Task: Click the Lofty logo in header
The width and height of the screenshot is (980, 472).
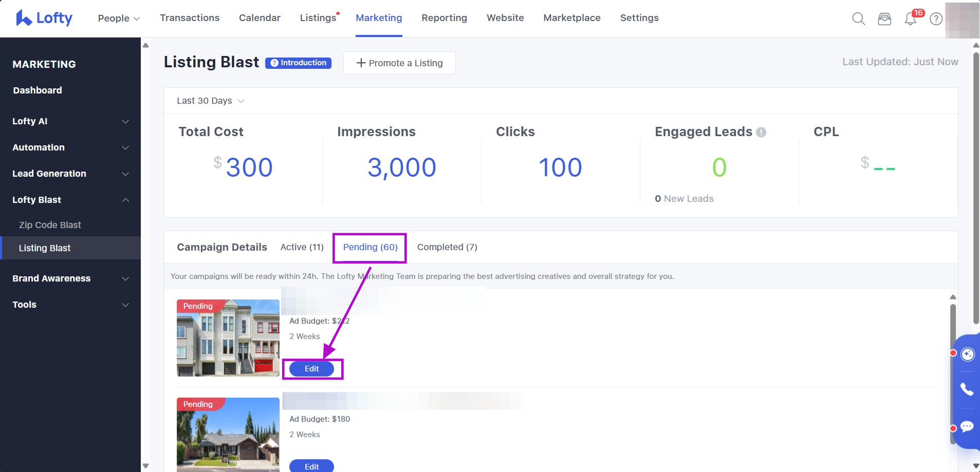Action: click(x=44, y=18)
